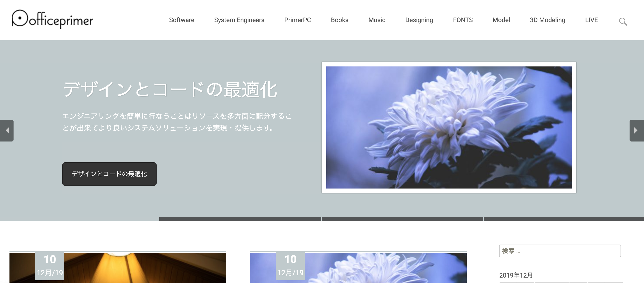The width and height of the screenshot is (644, 283).
Task: Go to next slide arrow
Action: (x=637, y=130)
